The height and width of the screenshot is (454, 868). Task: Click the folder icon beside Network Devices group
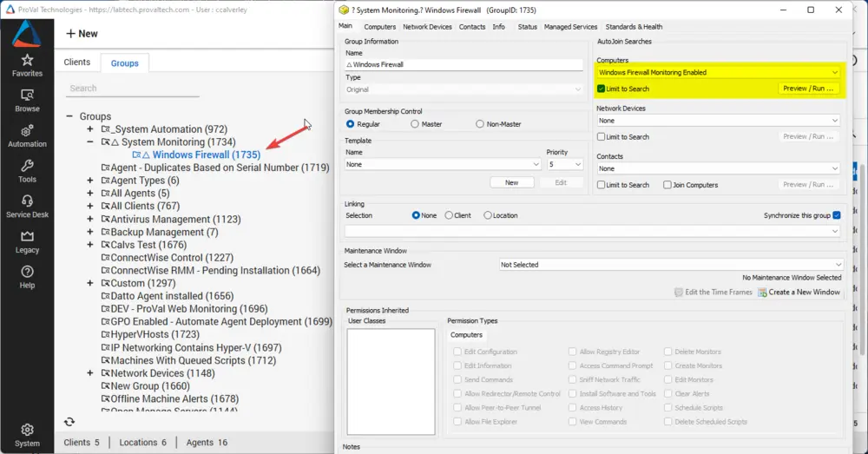105,373
